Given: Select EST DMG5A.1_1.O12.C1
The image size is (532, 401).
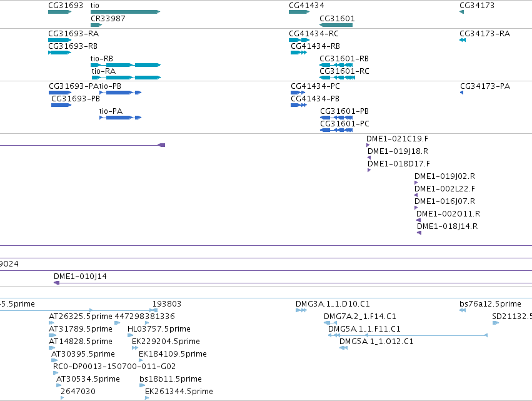Looking at the screenshot, I should click(376, 342).
